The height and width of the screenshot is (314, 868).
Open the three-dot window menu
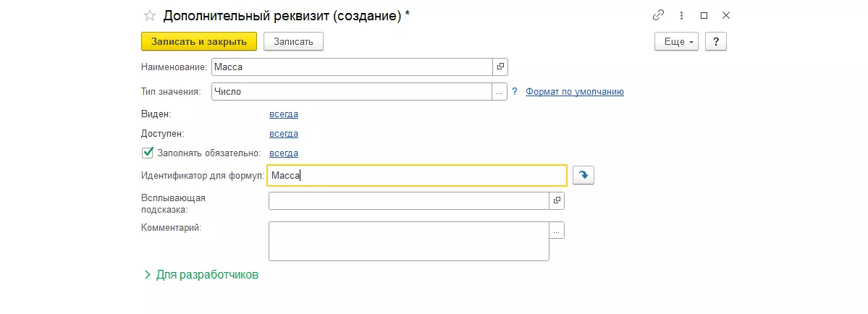pyautogui.click(x=681, y=15)
